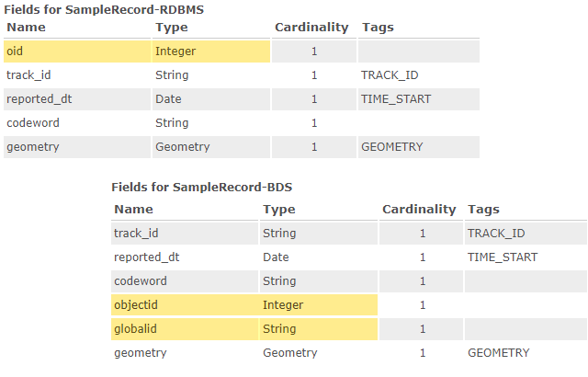The image size is (588, 377).
Task: Click the Integer type for objectid
Action: click(x=283, y=304)
